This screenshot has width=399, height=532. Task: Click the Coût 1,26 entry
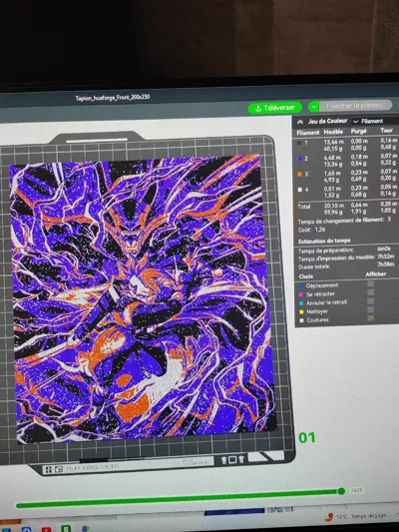pyautogui.click(x=311, y=230)
